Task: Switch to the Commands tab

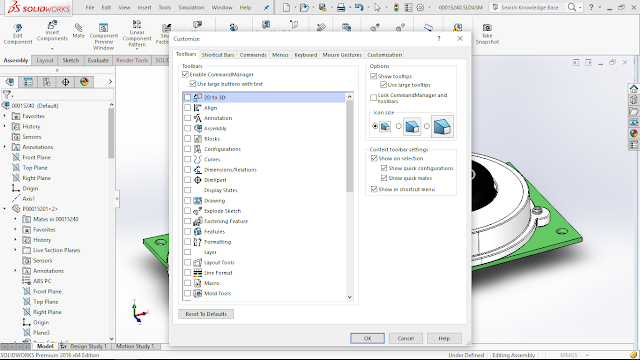Action: (253, 55)
